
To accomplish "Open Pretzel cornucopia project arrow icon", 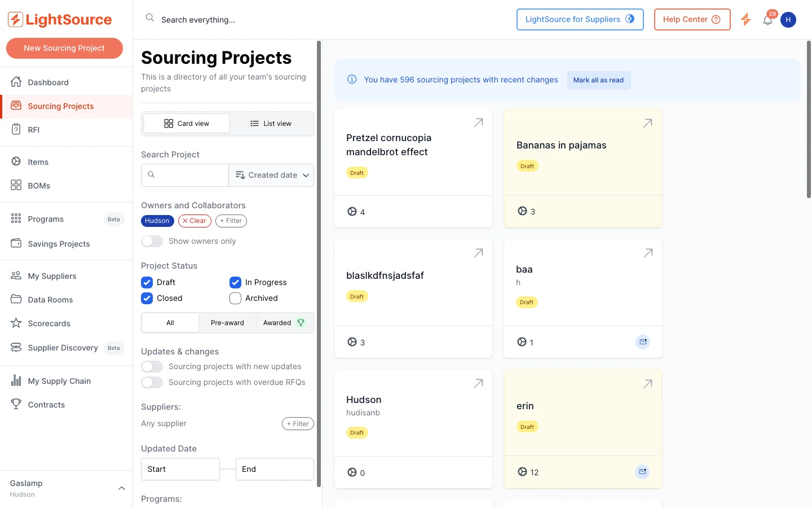I will click(478, 122).
